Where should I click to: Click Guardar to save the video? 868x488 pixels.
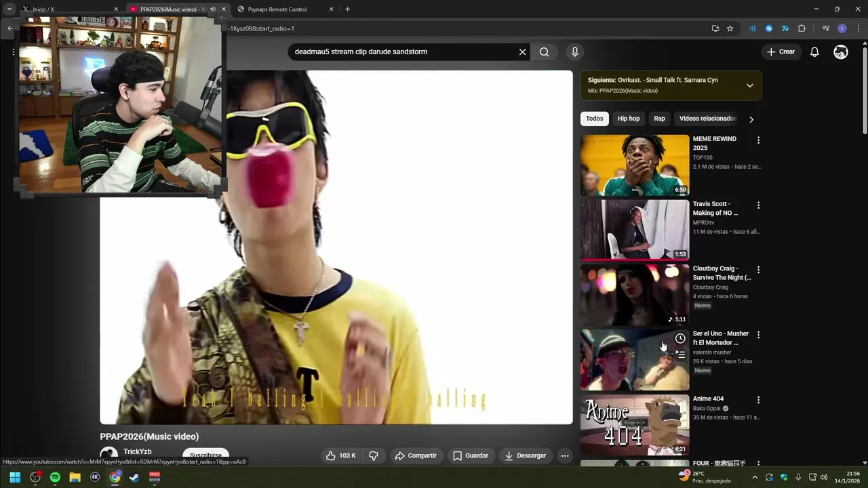coord(471,455)
